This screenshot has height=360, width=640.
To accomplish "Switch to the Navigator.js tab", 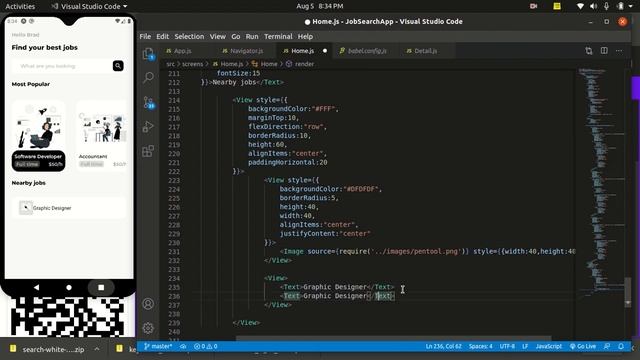I will click(246, 51).
